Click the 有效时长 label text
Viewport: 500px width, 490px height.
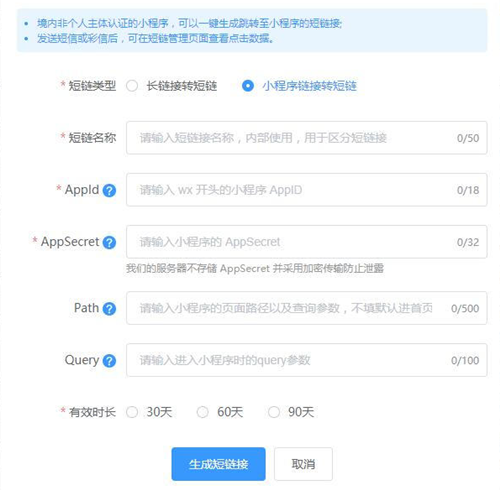[x=92, y=412]
